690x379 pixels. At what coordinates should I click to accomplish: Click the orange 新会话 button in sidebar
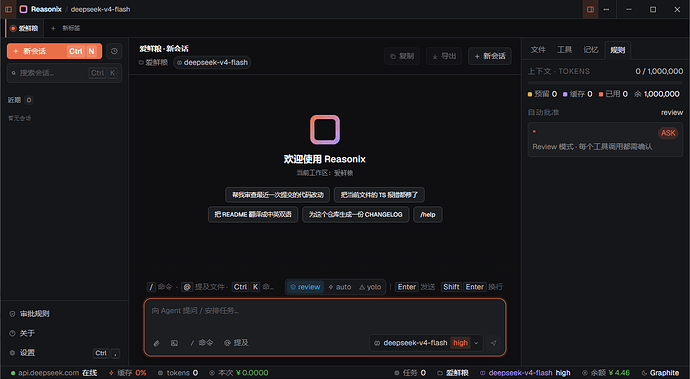pos(55,51)
